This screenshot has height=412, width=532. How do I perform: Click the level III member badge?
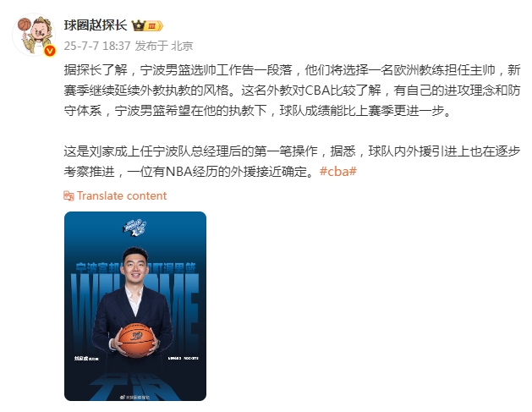[153, 25]
